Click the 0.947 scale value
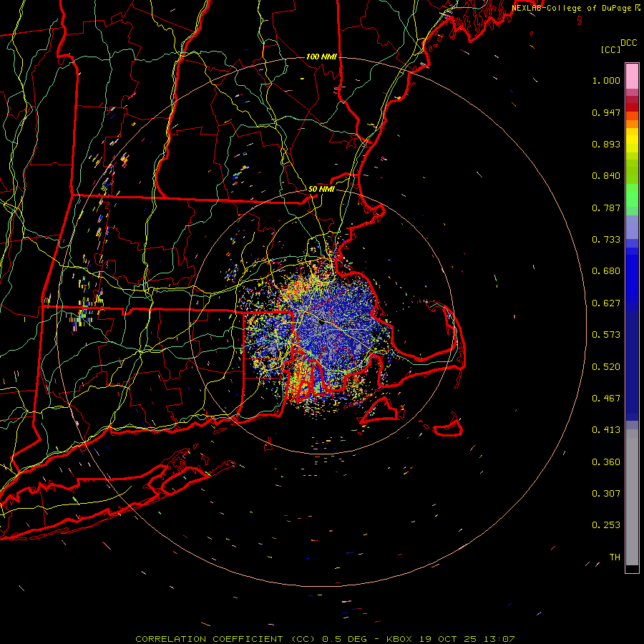This screenshot has height=644, width=644. [x=606, y=112]
